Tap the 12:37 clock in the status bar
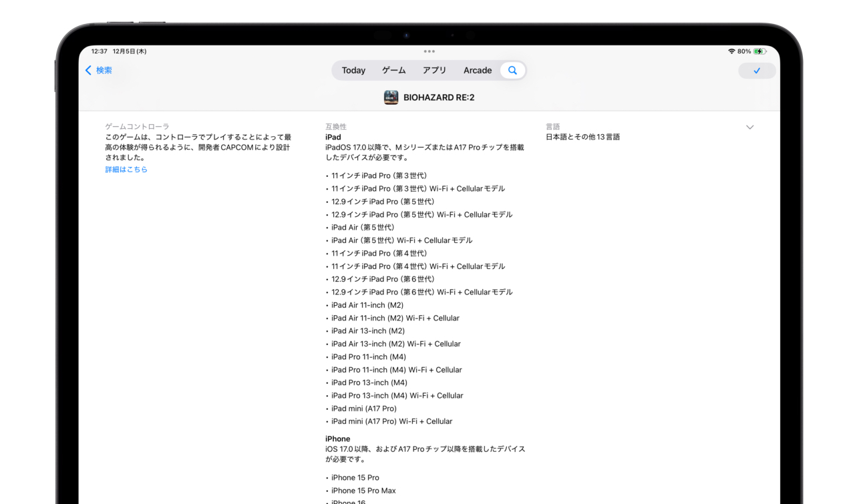 pos(99,51)
